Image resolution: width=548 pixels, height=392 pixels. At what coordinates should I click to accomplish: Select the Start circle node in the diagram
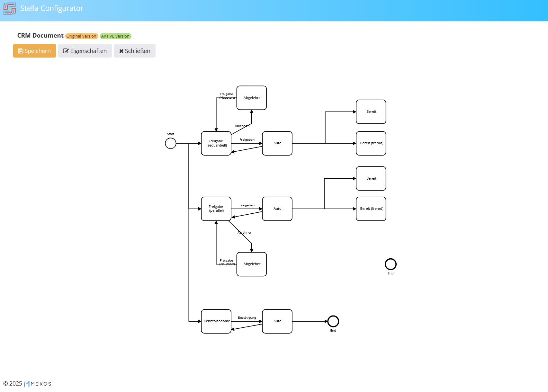(x=170, y=144)
